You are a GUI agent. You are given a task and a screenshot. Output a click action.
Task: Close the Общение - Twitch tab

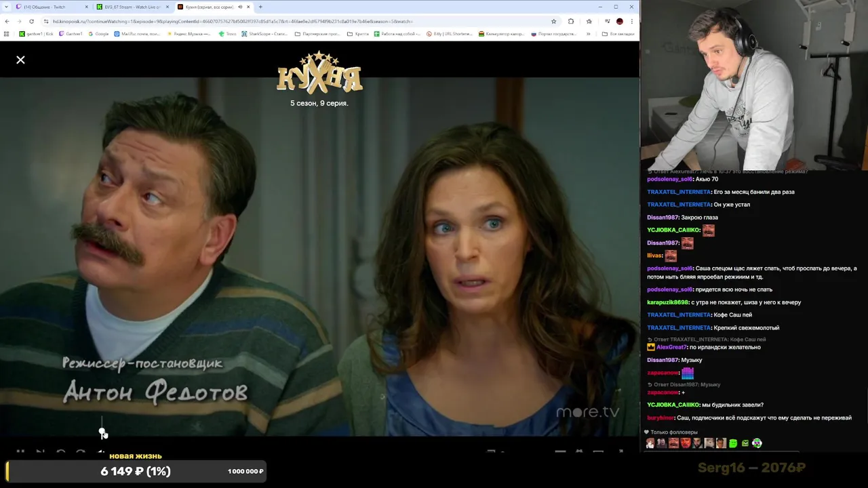pos(86,7)
